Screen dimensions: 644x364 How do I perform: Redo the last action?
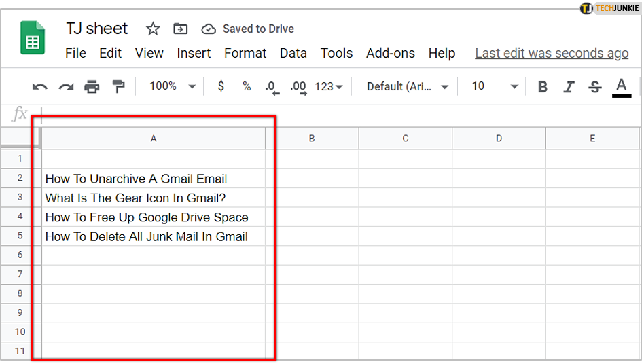tap(66, 87)
